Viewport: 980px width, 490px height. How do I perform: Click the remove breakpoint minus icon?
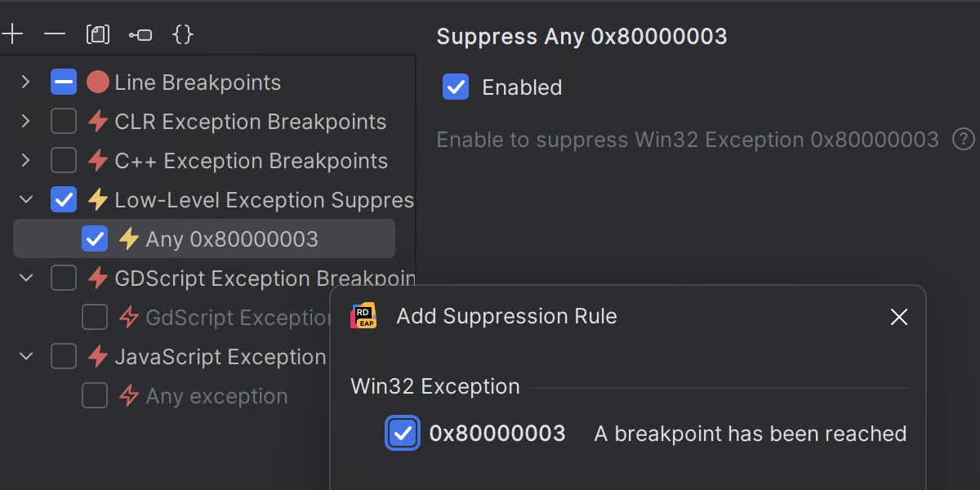point(55,34)
